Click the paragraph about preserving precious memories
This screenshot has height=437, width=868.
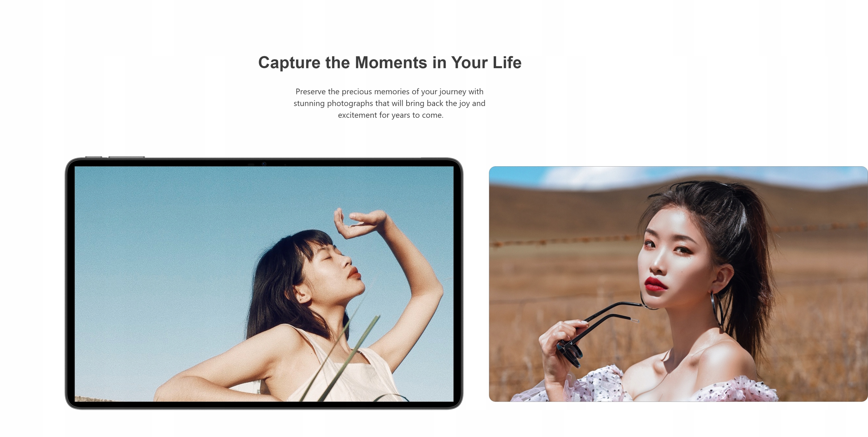(x=390, y=103)
